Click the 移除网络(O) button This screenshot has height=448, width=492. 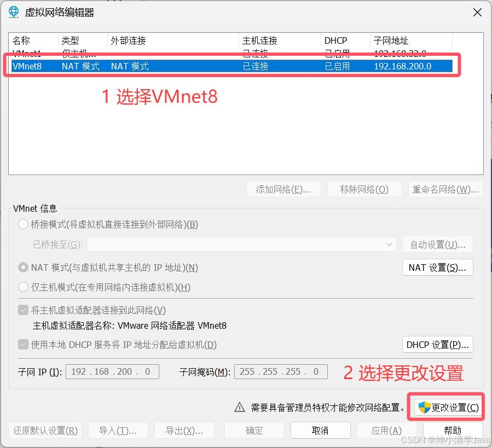click(364, 189)
